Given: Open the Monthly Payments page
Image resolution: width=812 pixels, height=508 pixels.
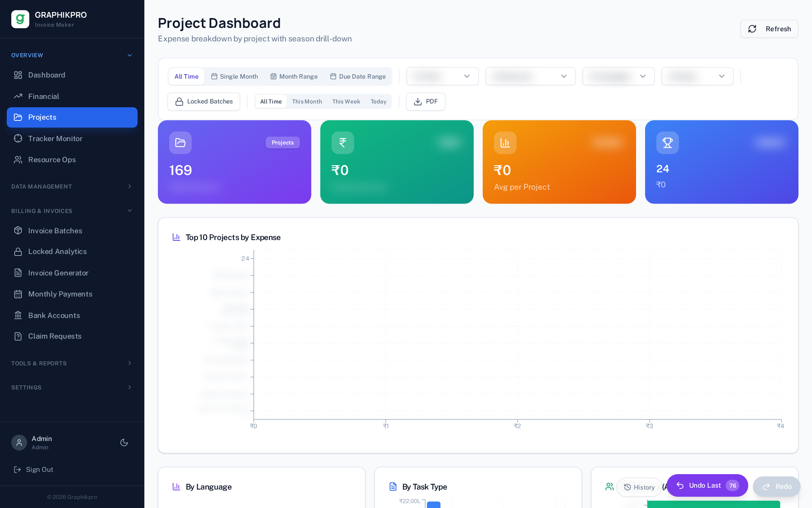Looking at the screenshot, I should pyautogui.click(x=72, y=294).
